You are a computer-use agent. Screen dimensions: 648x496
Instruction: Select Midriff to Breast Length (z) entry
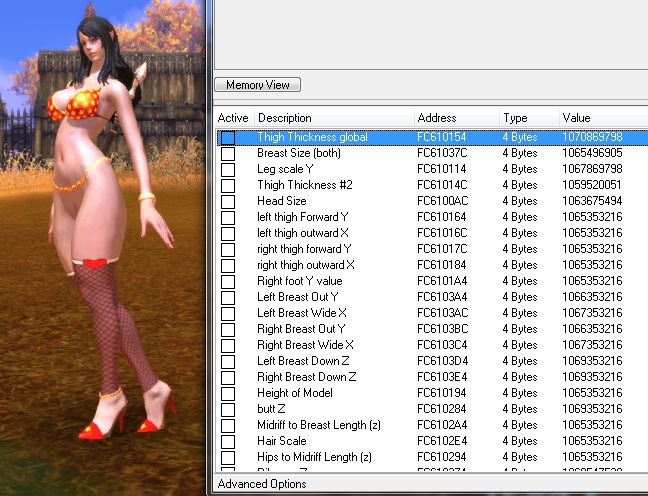click(314, 425)
